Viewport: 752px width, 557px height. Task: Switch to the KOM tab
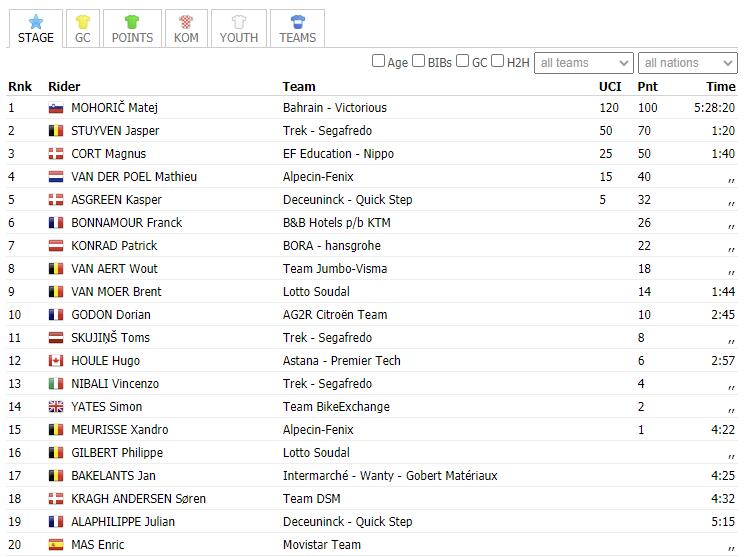[x=186, y=28]
